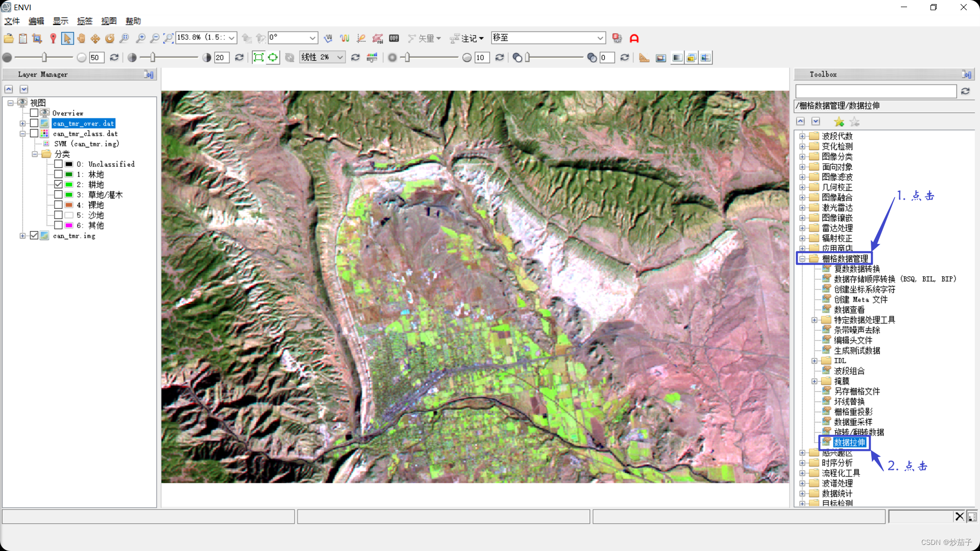Click the 栅格重投影 tool entry
This screenshot has height=551, width=980.
[x=853, y=412]
